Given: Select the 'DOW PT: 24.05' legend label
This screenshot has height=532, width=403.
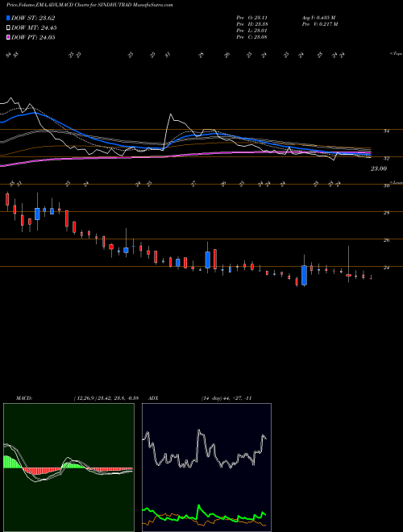Looking at the screenshot, I should coord(33,37).
